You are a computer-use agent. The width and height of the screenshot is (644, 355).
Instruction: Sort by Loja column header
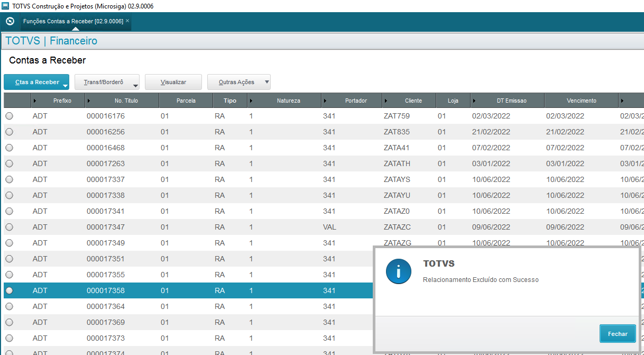point(453,101)
